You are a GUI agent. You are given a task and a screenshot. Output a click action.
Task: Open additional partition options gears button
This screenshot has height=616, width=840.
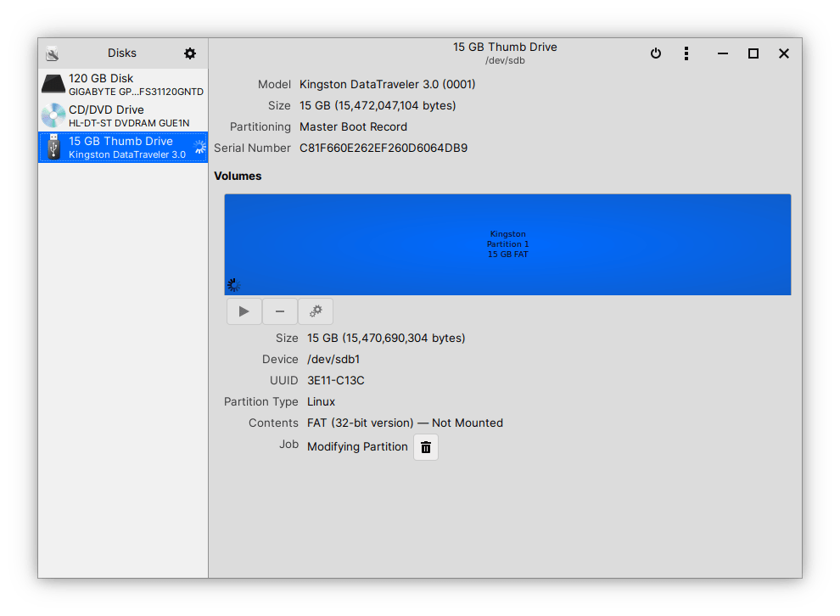click(316, 311)
